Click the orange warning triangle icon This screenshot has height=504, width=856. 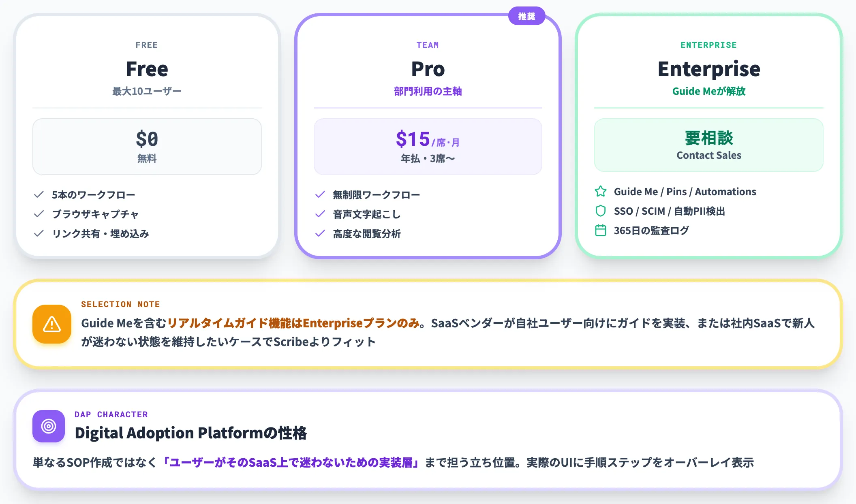(52, 324)
